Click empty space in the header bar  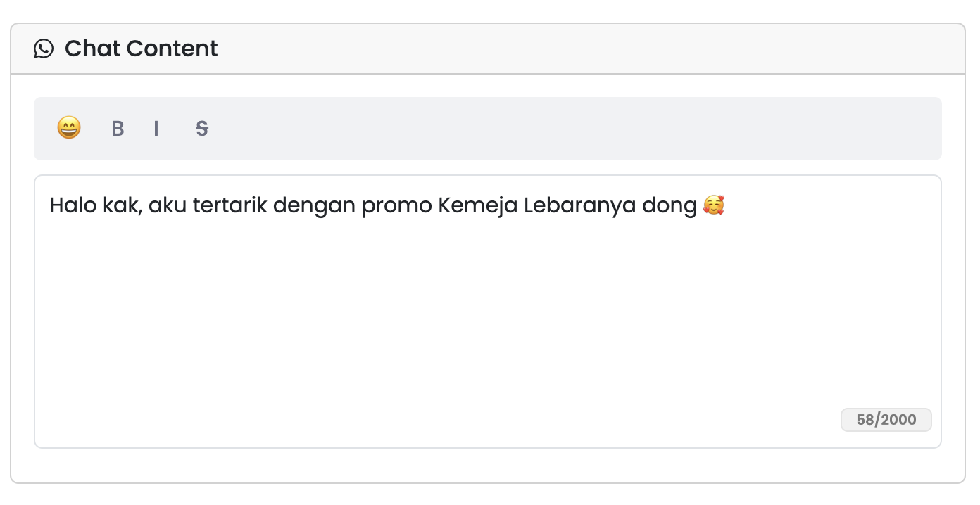tap(563, 49)
